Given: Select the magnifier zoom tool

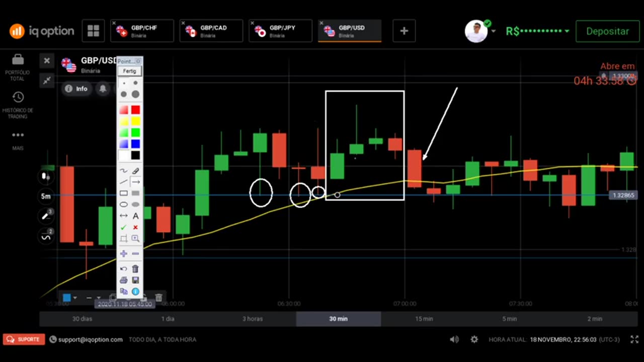Looking at the screenshot, I should [135, 239].
